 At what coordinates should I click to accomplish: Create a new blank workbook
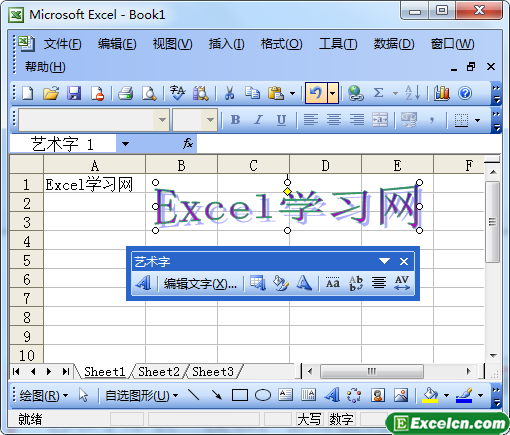click(x=27, y=93)
